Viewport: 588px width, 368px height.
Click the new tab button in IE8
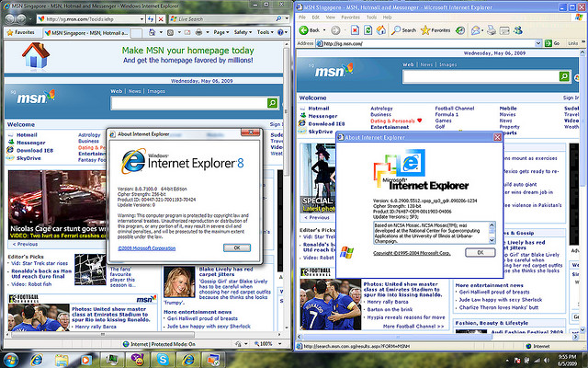(137, 33)
